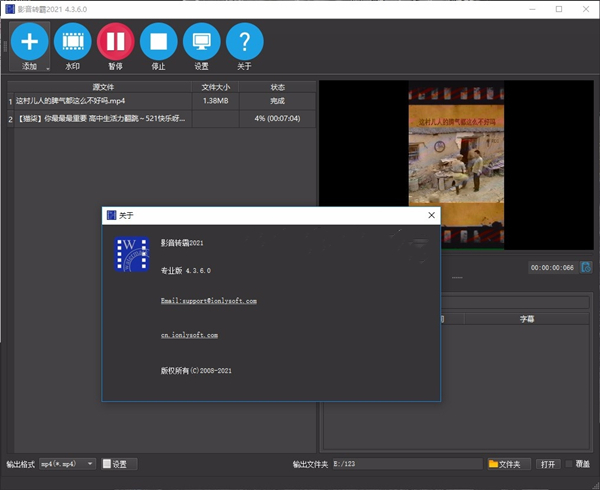
Task: Open the output format mp4 dropdown
Action: tap(67, 464)
